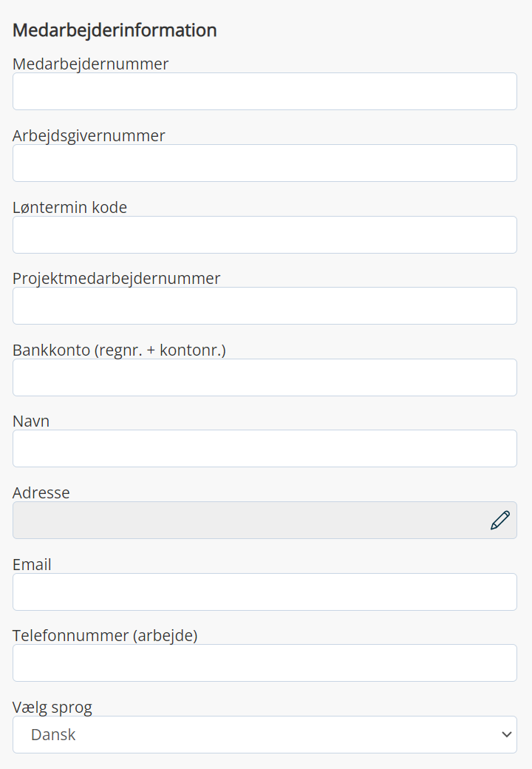532x769 pixels.
Task: Click the Adresse label text
Action: (41, 493)
